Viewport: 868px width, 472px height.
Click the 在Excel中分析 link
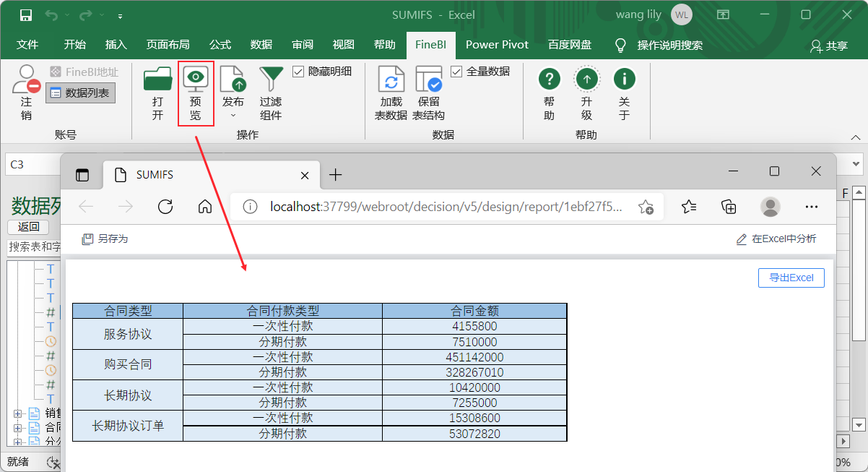click(x=776, y=239)
